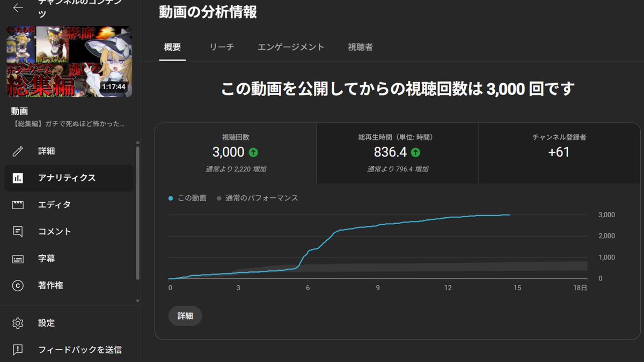
Task: Click the green up arrow beside 836.4
Action: pos(415,153)
